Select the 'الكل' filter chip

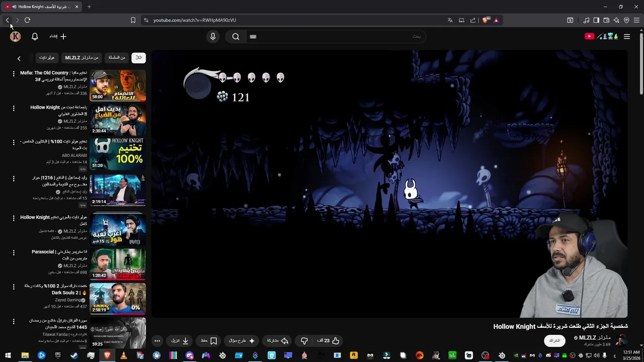point(139,58)
